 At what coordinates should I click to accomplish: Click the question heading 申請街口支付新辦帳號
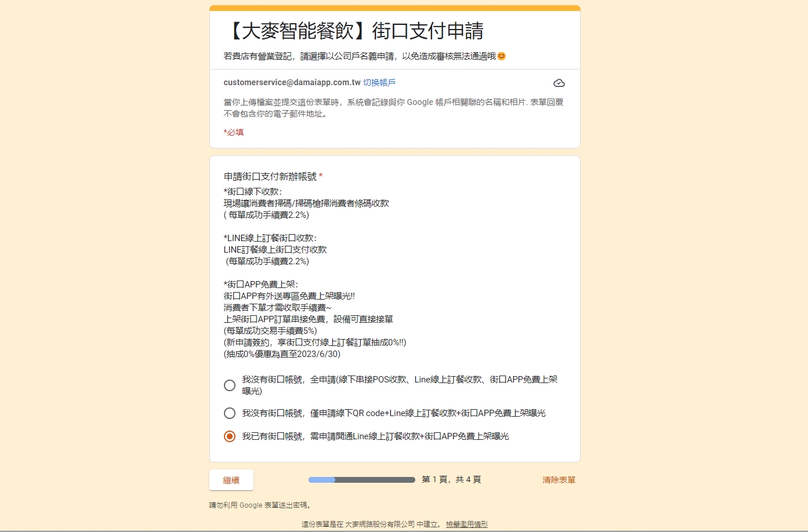[270, 177]
